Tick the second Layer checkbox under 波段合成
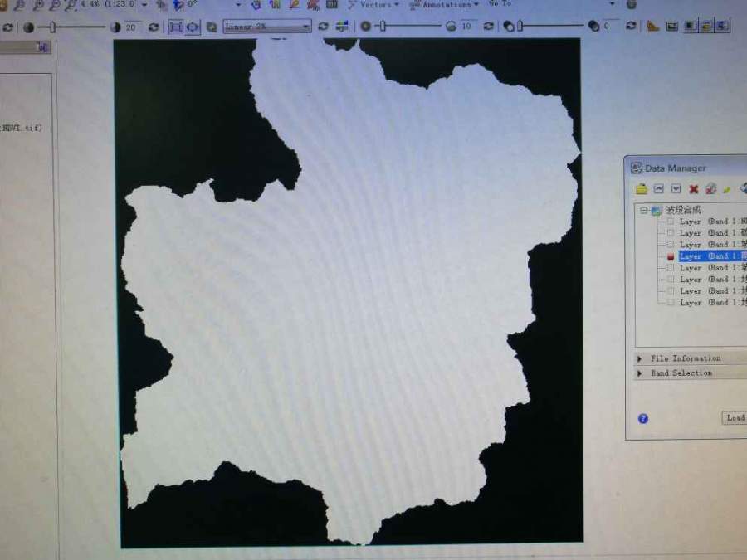 click(671, 233)
